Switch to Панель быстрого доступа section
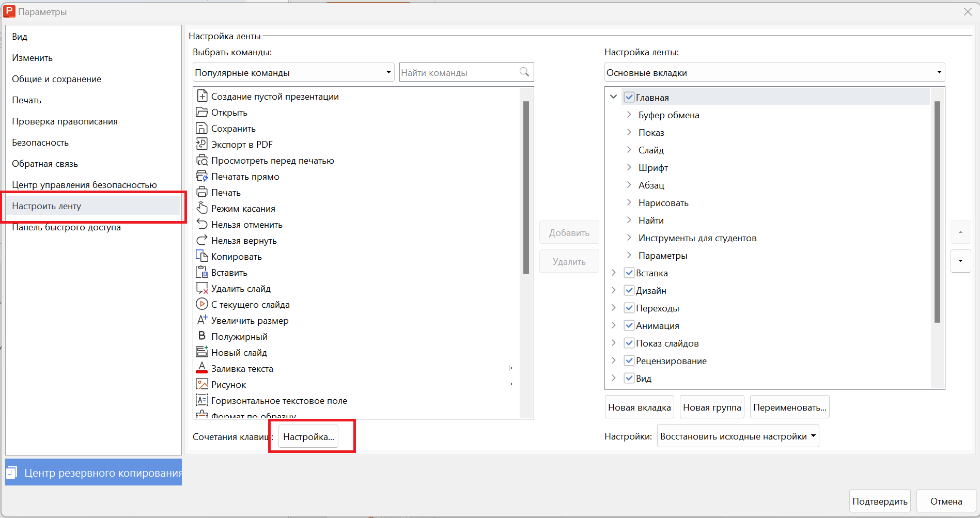 [x=66, y=228]
